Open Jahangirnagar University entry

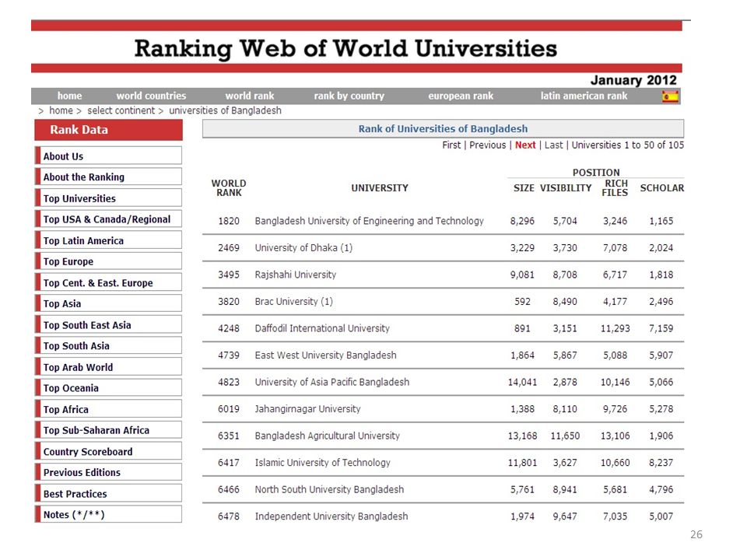[308, 408]
